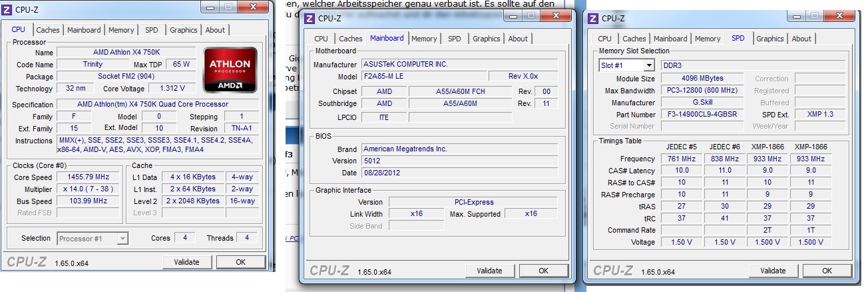Minimize the CPU tab CPU-Z window
The width and height of the screenshot is (868, 292).
click(x=209, y=7)
